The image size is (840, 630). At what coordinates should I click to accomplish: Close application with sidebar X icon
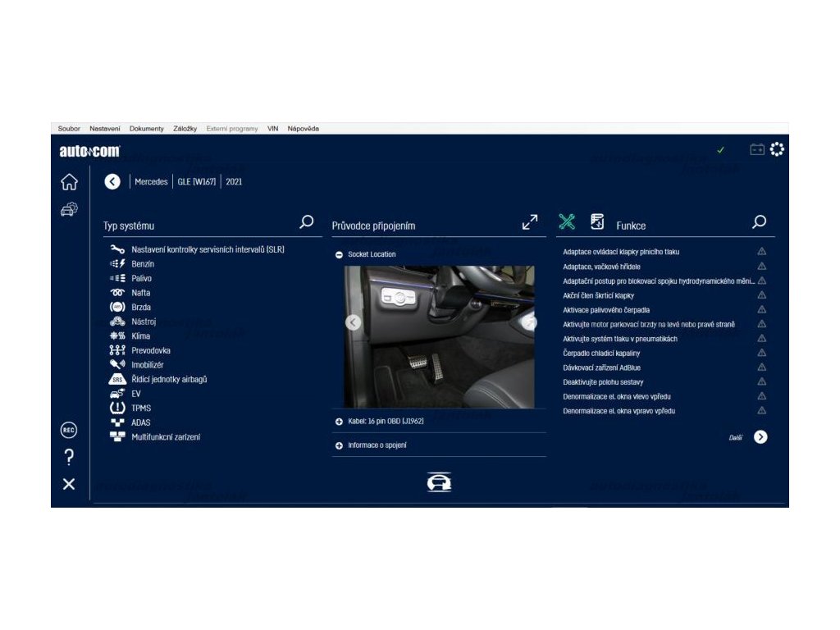click(x=69, y=484)
